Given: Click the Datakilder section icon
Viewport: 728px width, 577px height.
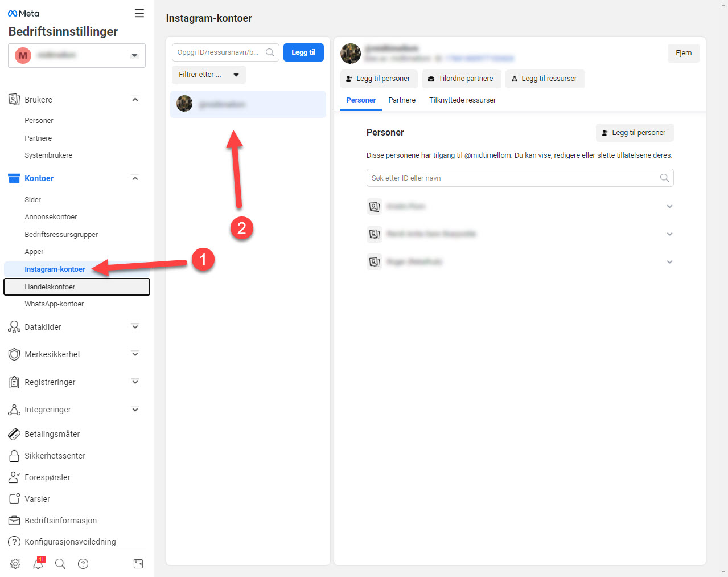Looking at the screenshot, I should (x=14, y=327).
